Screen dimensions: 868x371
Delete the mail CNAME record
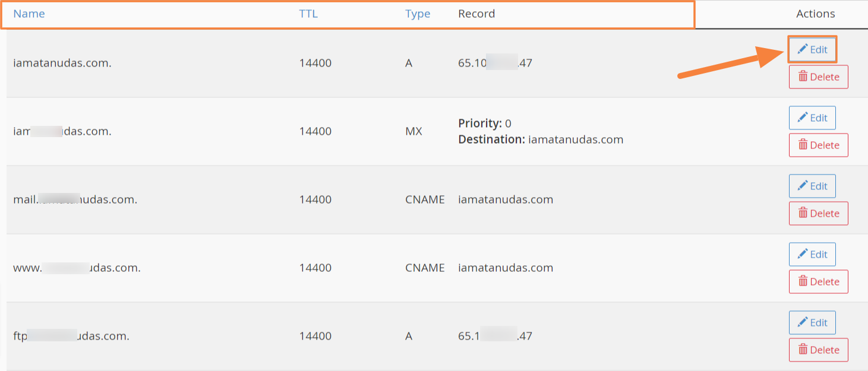click(x=818, y=213)
